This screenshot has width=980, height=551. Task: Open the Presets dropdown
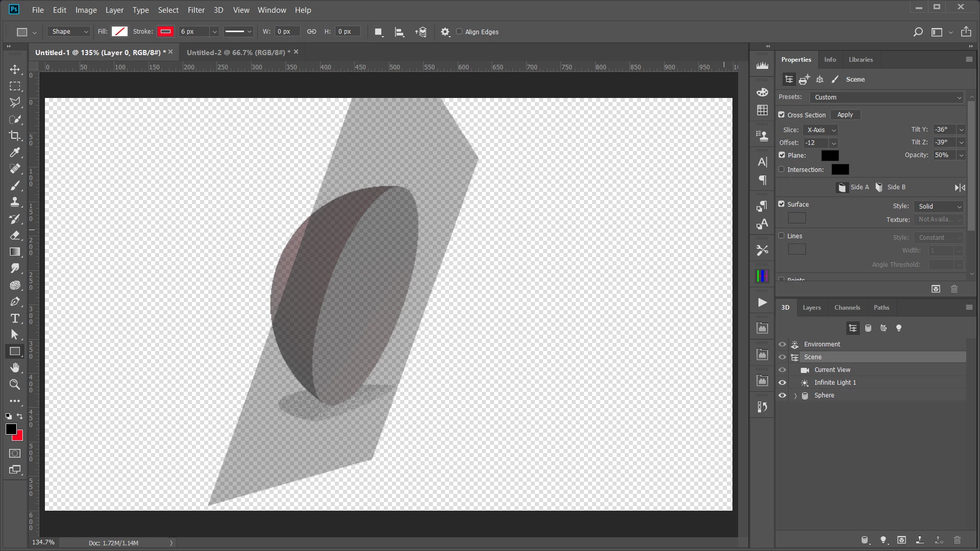[x=887, y=97]
